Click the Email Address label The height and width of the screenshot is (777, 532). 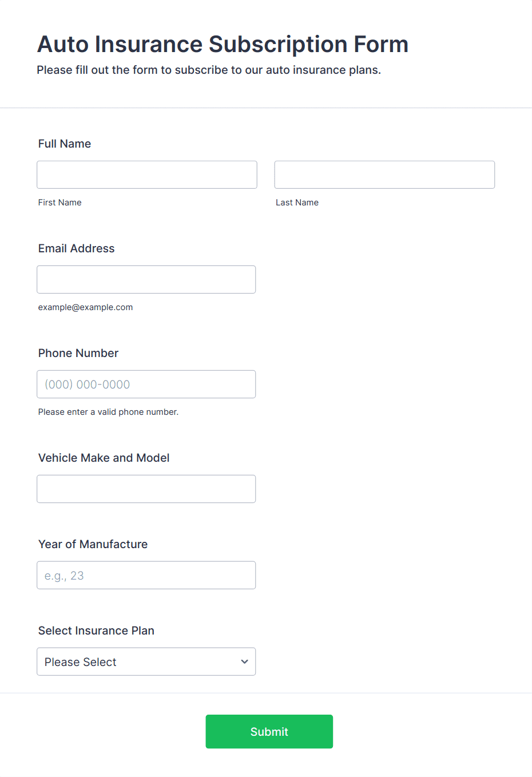coord(77,248)
